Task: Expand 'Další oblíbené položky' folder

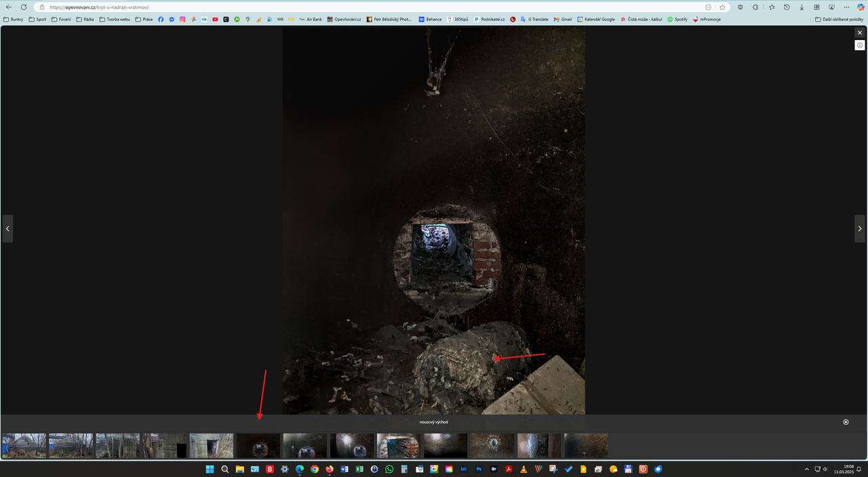Action: (x=839, y=19)
